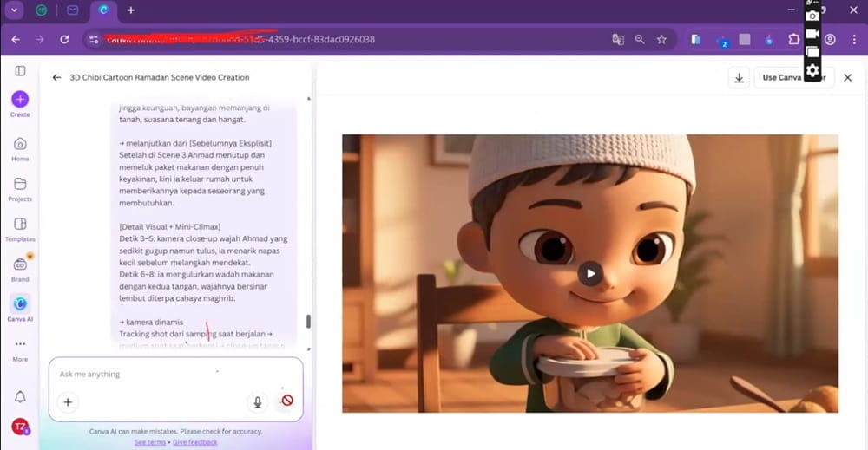The width and height of the screenshot is (868, 450).
Task: Take screenshot with recorder camera icon
Action: point(812,16)
